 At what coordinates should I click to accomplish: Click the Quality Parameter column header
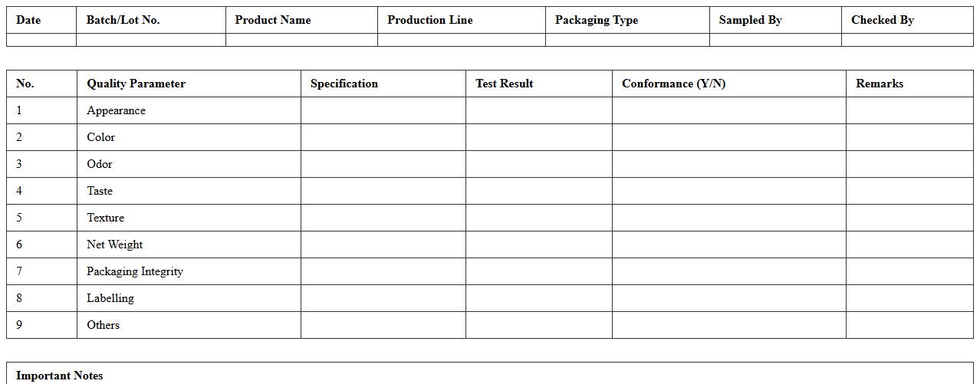[x=136, y=84]
